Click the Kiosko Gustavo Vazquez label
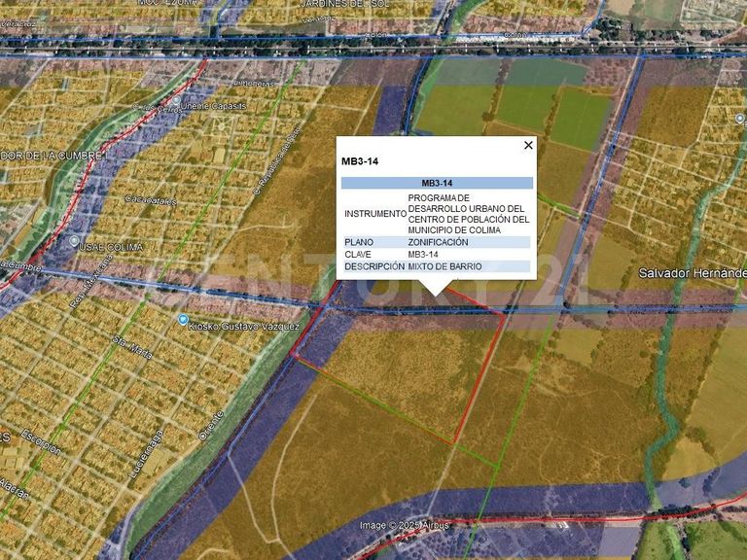The height and width of the screenshot is (560, 747). pos(244,327)
